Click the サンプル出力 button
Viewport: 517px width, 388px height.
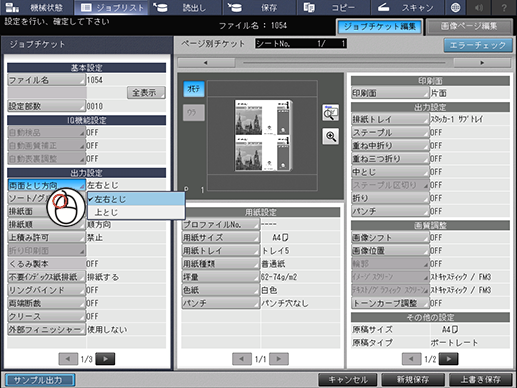point(40,380)
